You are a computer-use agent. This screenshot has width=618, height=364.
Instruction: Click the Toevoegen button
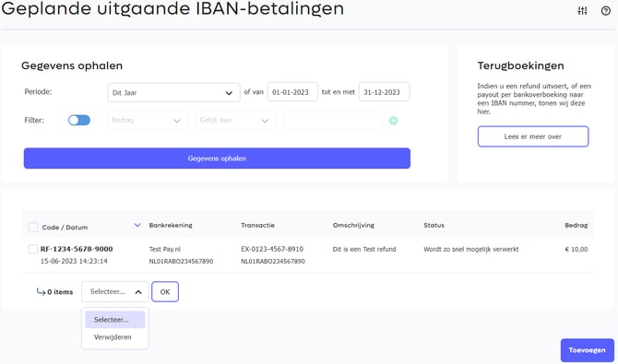point(588,350)
